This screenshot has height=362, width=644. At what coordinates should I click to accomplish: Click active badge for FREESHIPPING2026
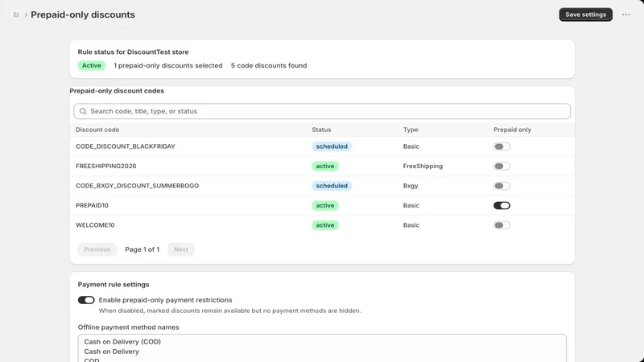click(x=325, y=167)
